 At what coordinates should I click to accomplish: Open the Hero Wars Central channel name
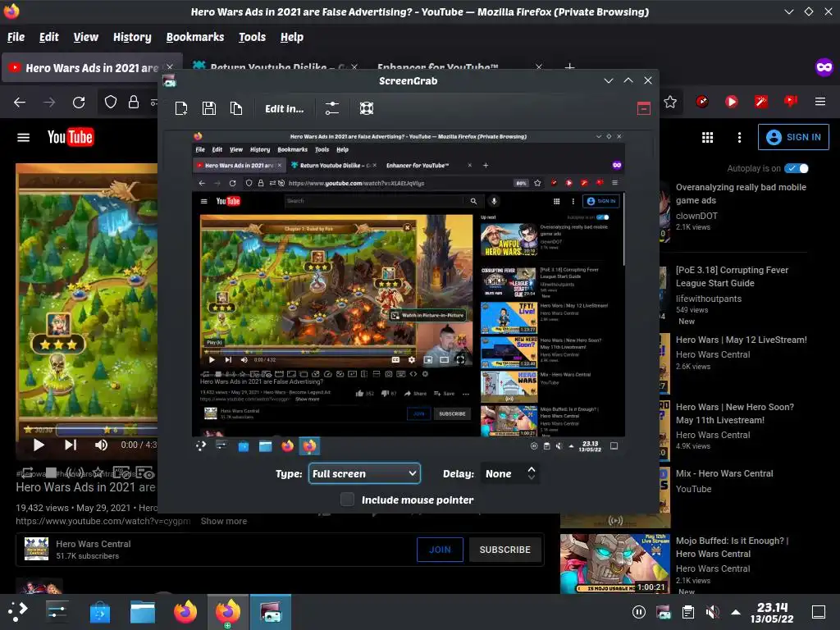tap(94, 544)
